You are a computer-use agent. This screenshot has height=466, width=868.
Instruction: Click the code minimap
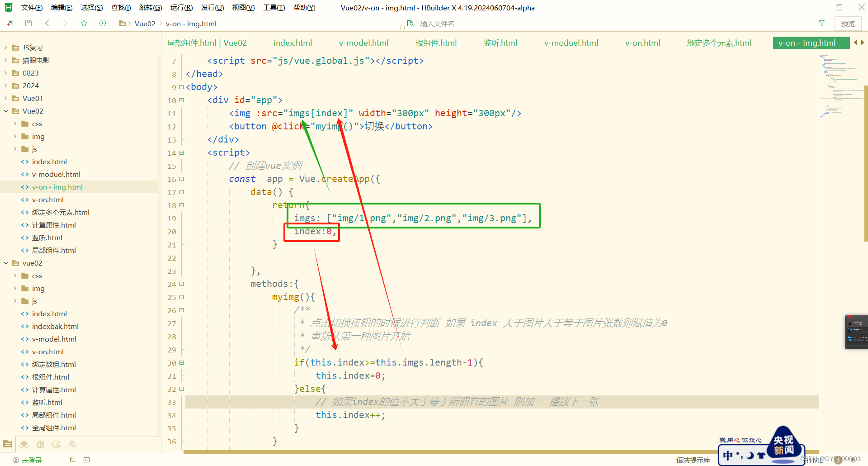(x=841, y=86)
